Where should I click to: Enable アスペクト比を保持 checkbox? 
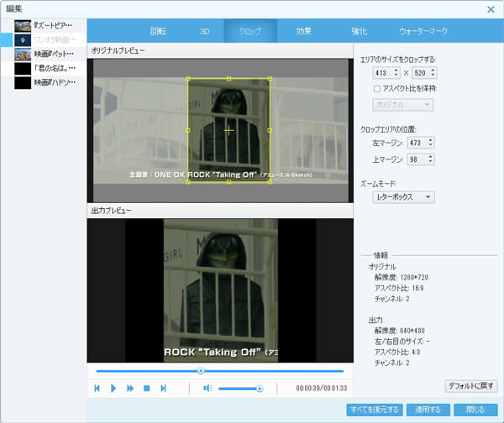(377, 89)
